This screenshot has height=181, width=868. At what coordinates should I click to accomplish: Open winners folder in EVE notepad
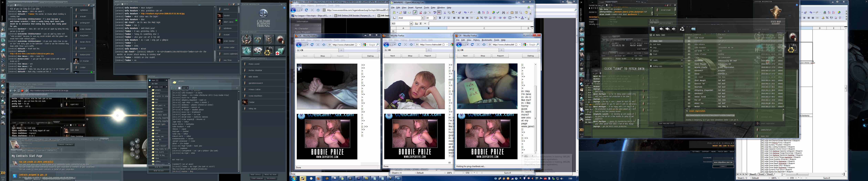[x=158, y=90]
